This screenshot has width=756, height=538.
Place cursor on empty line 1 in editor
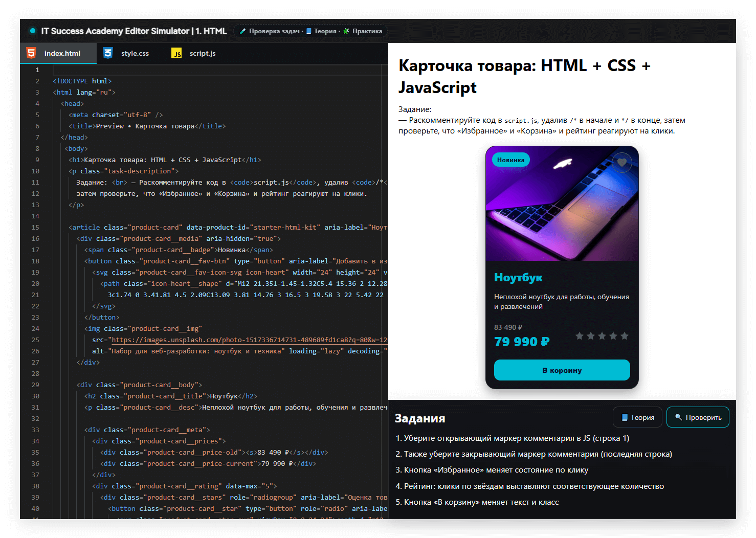pyautogui.click(x=205, y=70)
